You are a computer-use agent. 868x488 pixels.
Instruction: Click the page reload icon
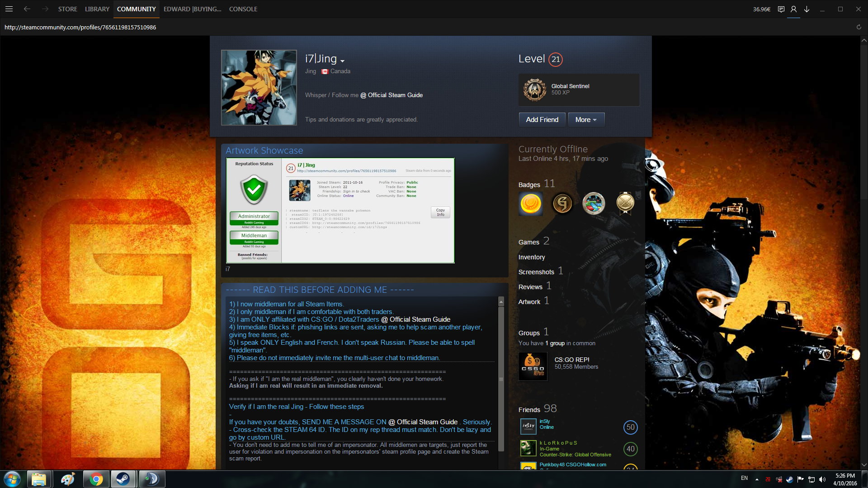click(x=859, y=27)
